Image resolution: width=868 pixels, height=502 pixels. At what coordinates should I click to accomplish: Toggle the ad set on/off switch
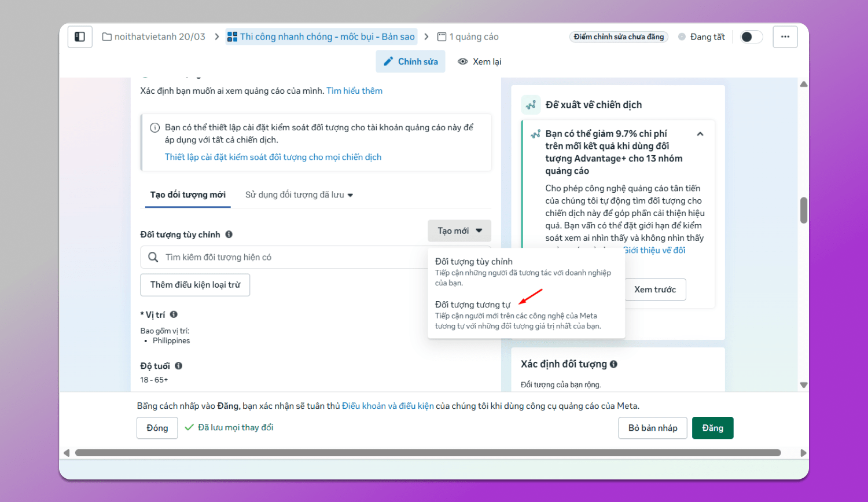[751, 37]
